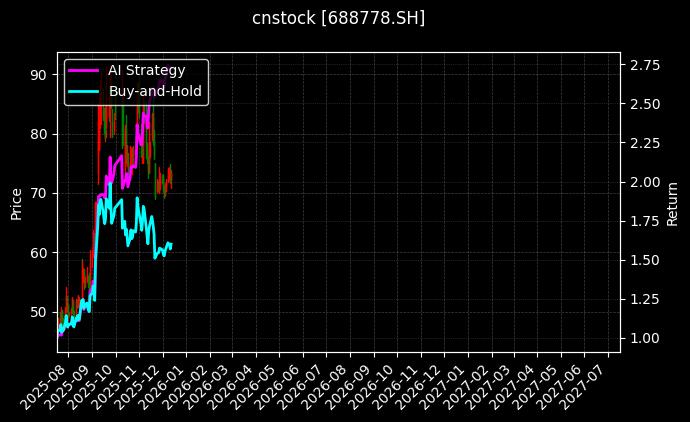The image size is (690, 422).
Task: Click the 2027-01 date label
Action: point(445,383)
